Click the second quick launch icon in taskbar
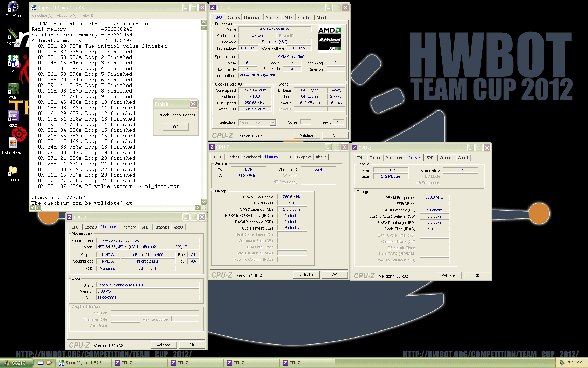The height and width of the screenshot is (368, 588). point(49,363)
